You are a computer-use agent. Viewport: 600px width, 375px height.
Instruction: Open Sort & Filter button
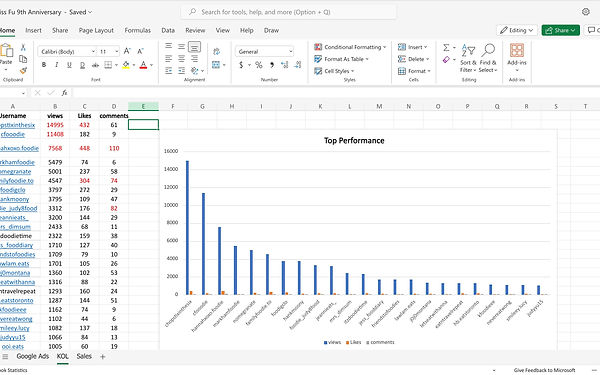[468, 58]
